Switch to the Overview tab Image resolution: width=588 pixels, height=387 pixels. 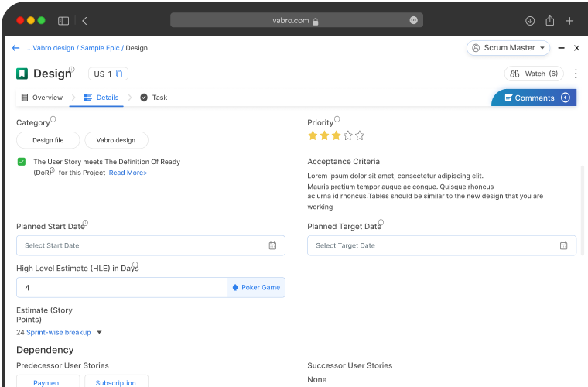42,98
